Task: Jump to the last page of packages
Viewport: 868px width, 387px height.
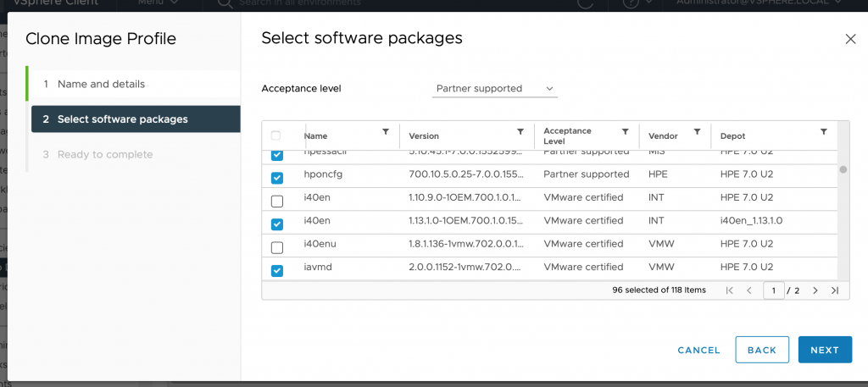Action: pyautogui.click(x=835, y=290)
